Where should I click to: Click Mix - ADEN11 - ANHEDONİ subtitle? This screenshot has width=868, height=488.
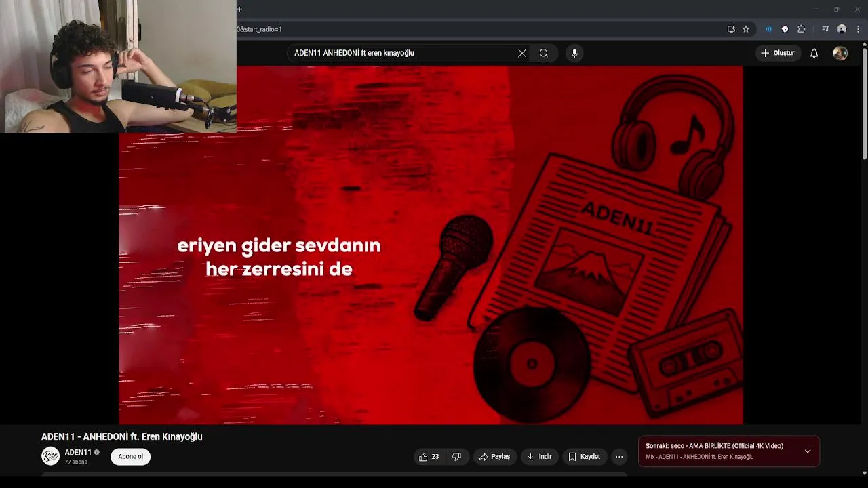699,457
